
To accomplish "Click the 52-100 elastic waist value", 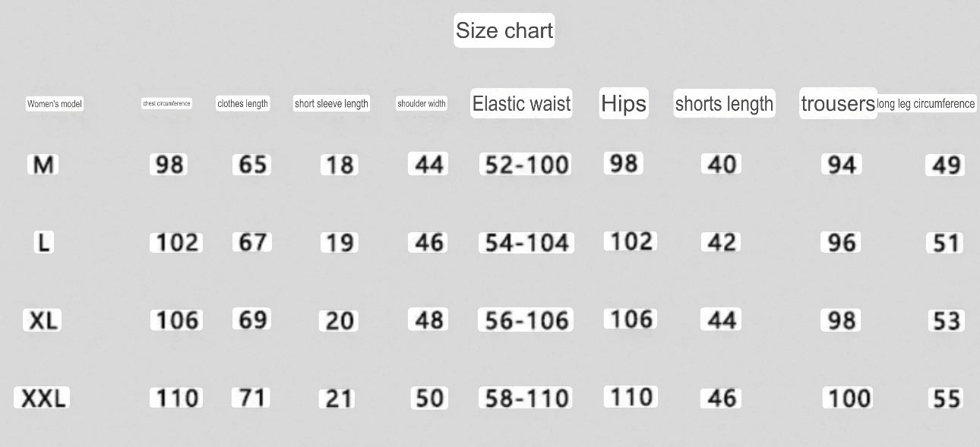I will (x=526, y=165).
